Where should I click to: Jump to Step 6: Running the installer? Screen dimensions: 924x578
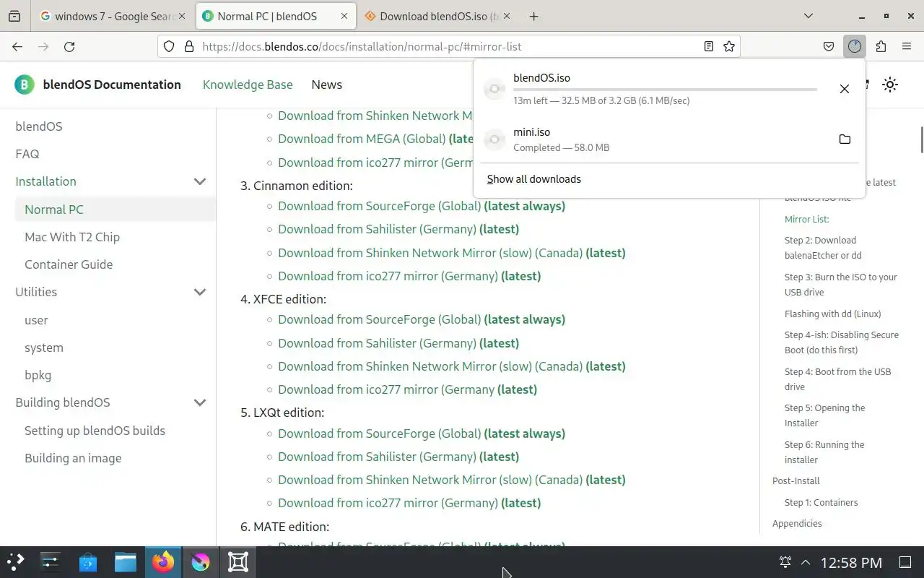(x=824, y=452)
